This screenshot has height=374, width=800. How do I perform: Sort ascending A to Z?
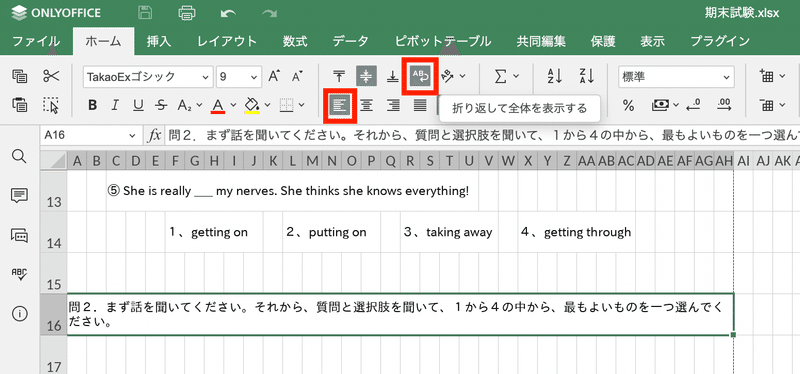(554, 77)
